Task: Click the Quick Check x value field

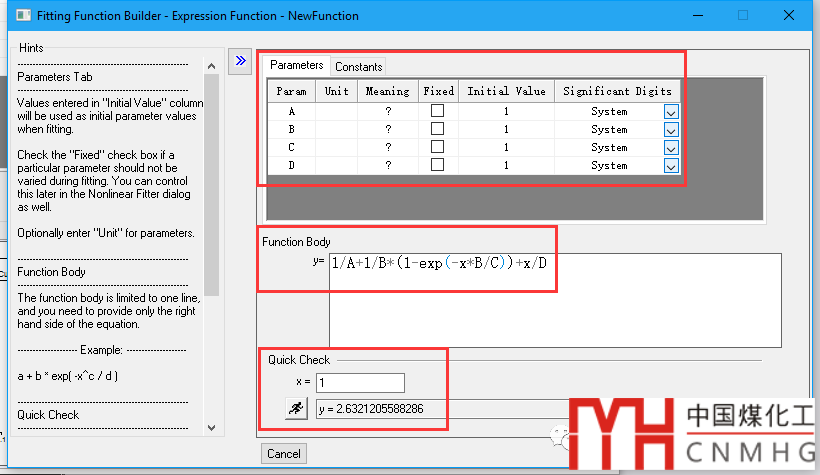Action: [x=360, y=382]
